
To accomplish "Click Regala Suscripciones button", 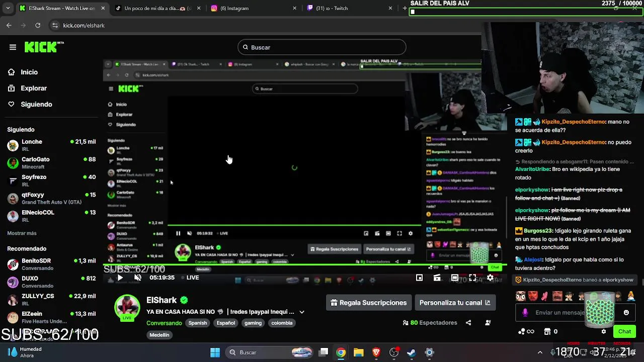I will (369, 303).
